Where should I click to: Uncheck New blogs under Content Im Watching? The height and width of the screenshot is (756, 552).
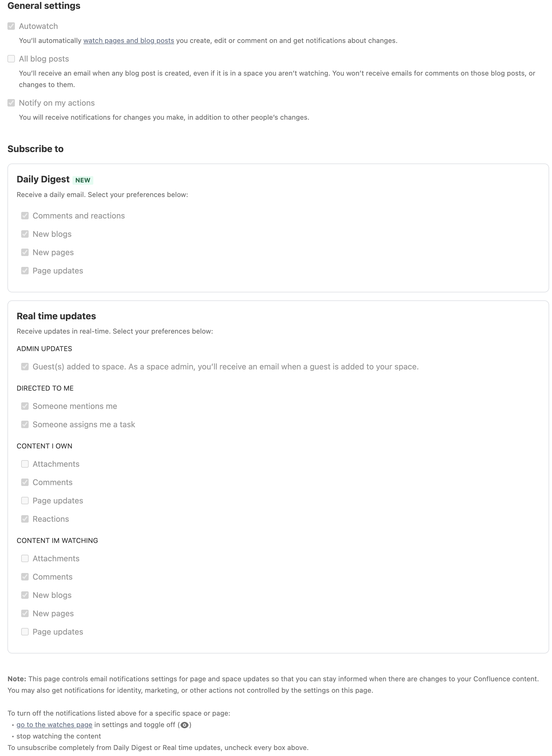point(25,595)
